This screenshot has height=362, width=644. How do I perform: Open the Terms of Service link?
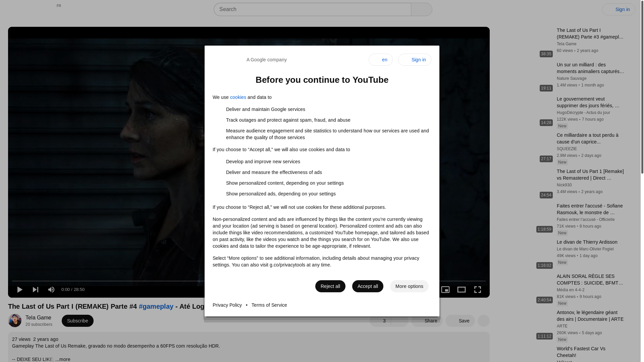point(269,305)
